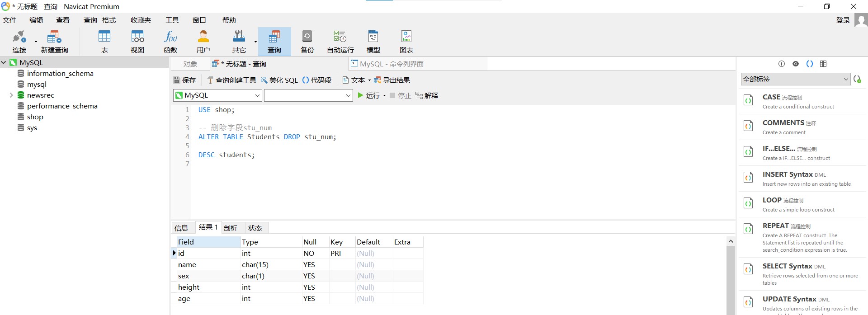868x315 pixels.
Task: Run the query with 运行 button
Action: click(368, 95)
